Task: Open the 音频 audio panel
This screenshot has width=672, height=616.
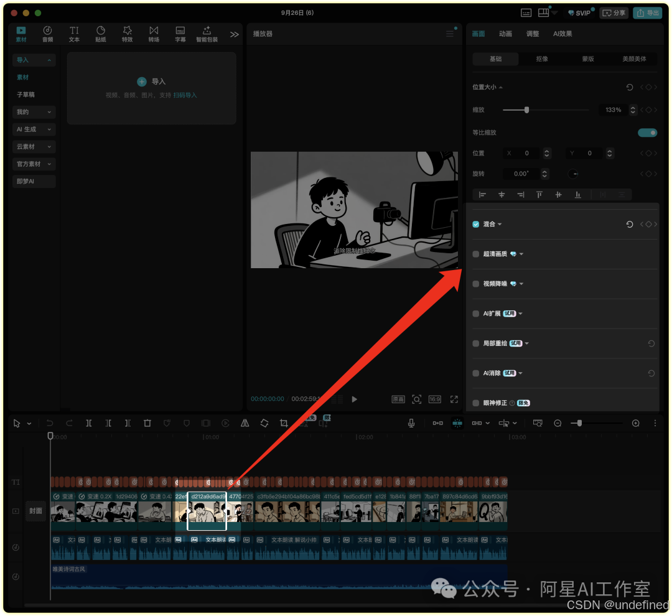Action: pos(47,34)
